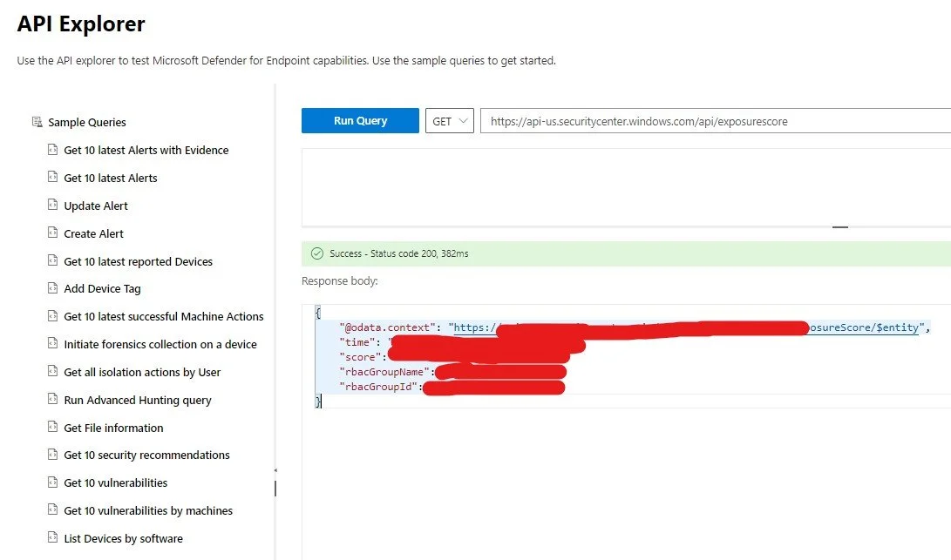951x560 pixels.
Task: Load the List Devices by software query
Action: pyautogui.click(x=123, y=539)
